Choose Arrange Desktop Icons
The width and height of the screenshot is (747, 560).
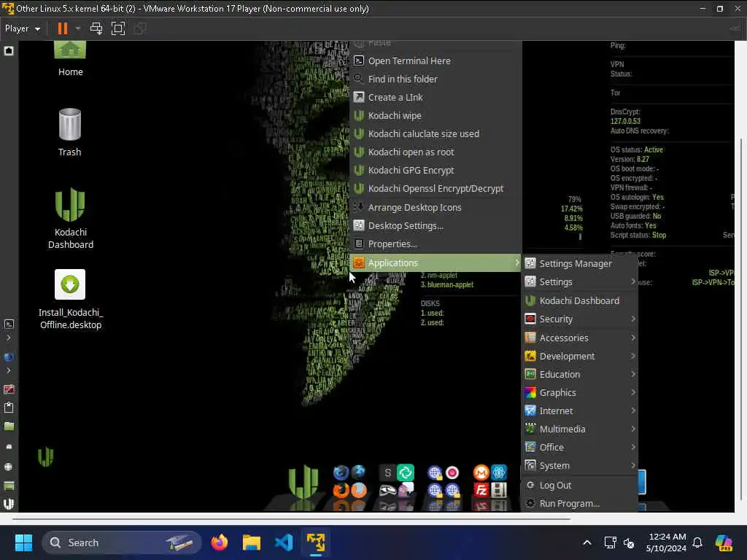click(x=436, y=208)
